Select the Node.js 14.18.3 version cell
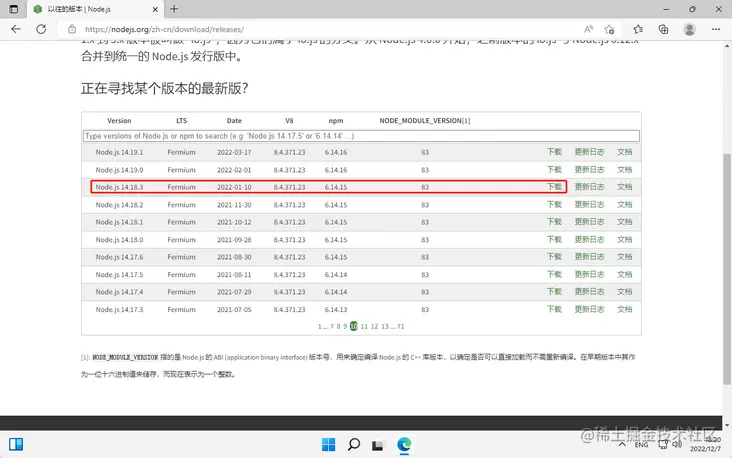 (119, 187)
